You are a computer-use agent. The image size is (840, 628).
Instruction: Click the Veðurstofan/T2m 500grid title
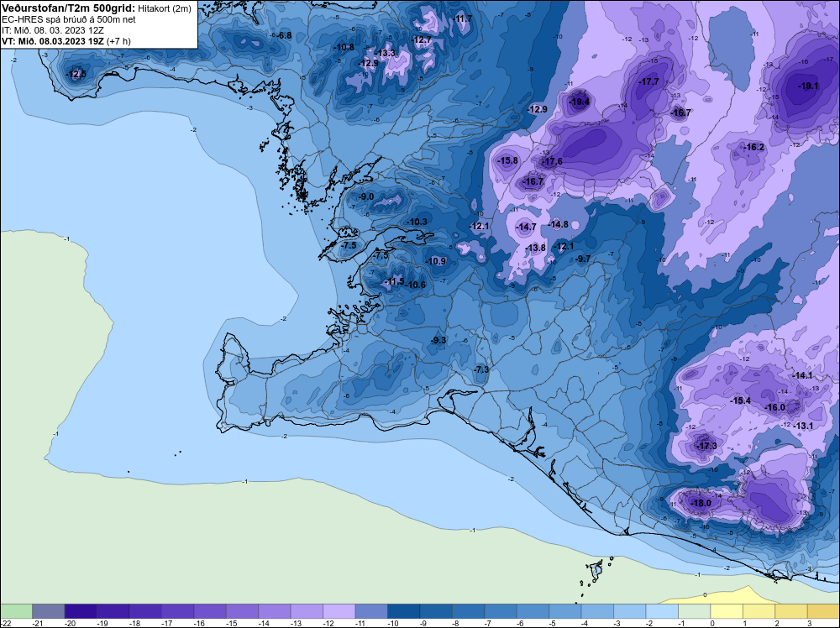(67, 8)
